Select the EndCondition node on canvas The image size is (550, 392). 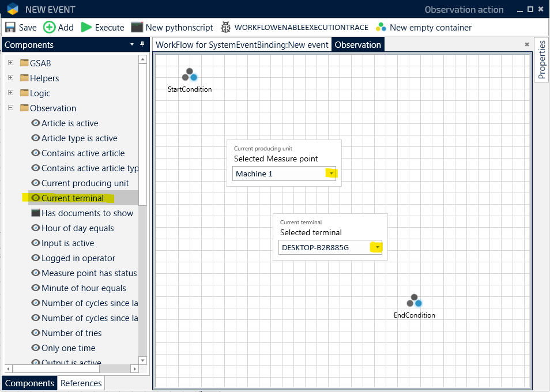[415, 301]
